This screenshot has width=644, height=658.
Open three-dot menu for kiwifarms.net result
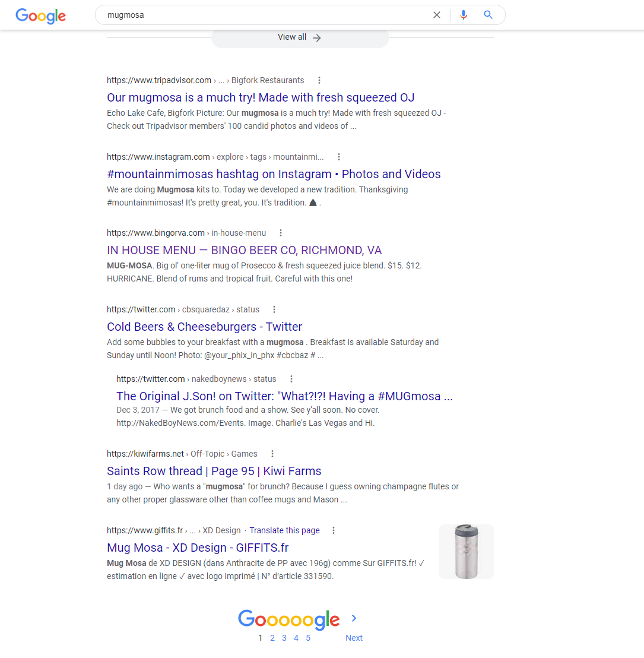[272, 454]
